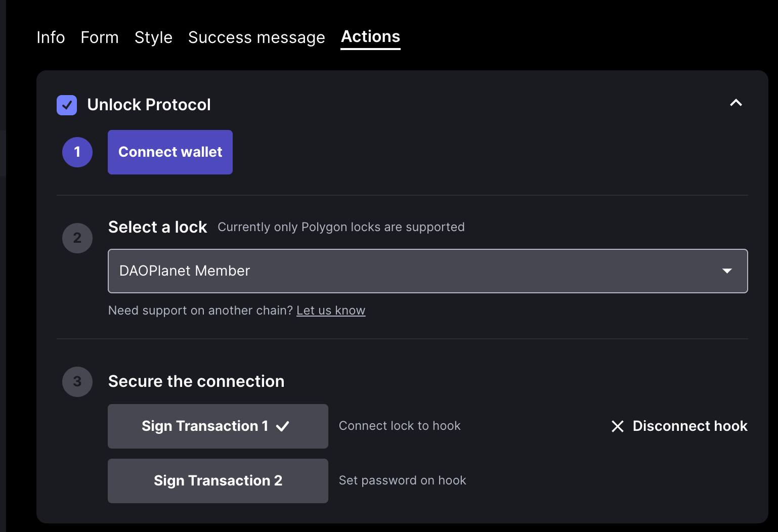778x532 pixels.
Task: Click the dropdown arrow in lock selector
Action: [727, 271]
